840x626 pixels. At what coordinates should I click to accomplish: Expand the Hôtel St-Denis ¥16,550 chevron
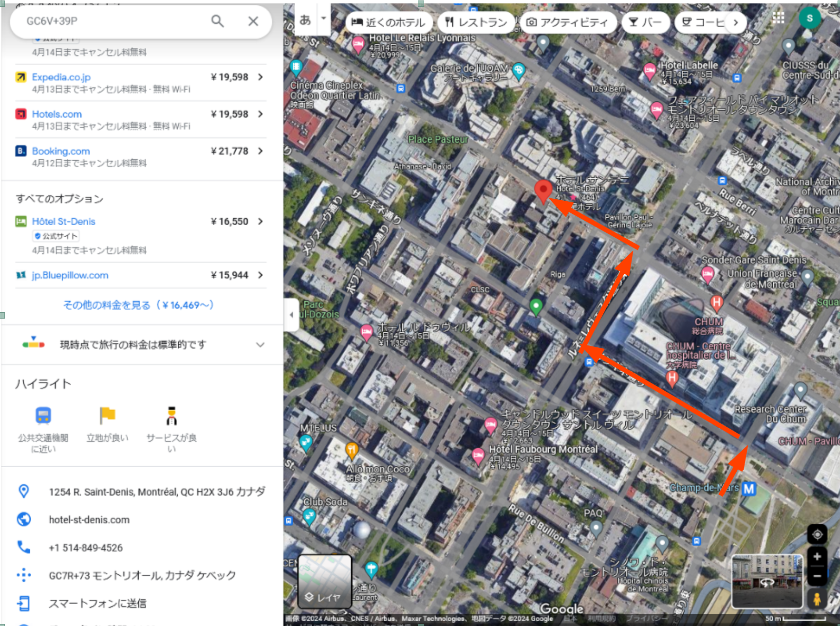[x=261, y=221]
